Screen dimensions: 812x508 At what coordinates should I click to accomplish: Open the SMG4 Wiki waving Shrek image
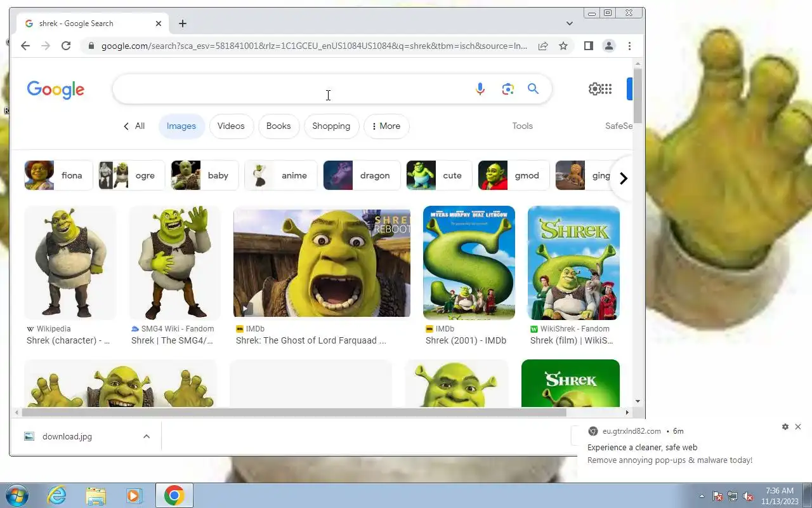pos(174,262)
